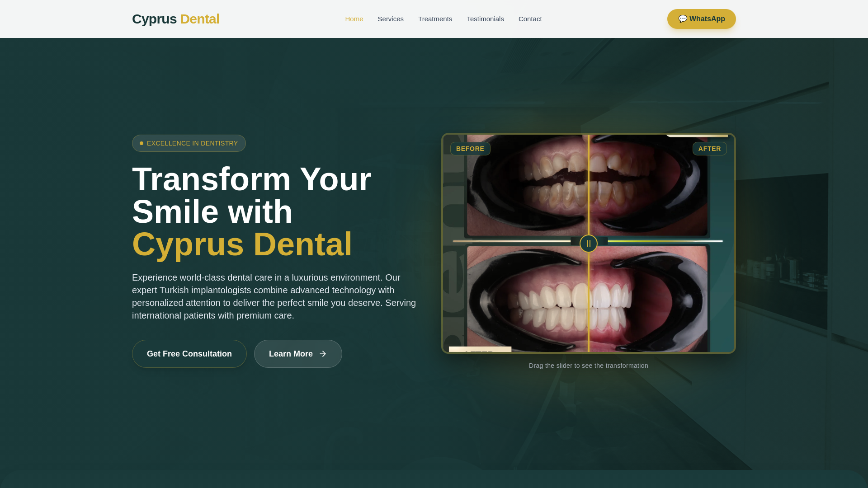Click the Learn More button

[x=298, y=354]
